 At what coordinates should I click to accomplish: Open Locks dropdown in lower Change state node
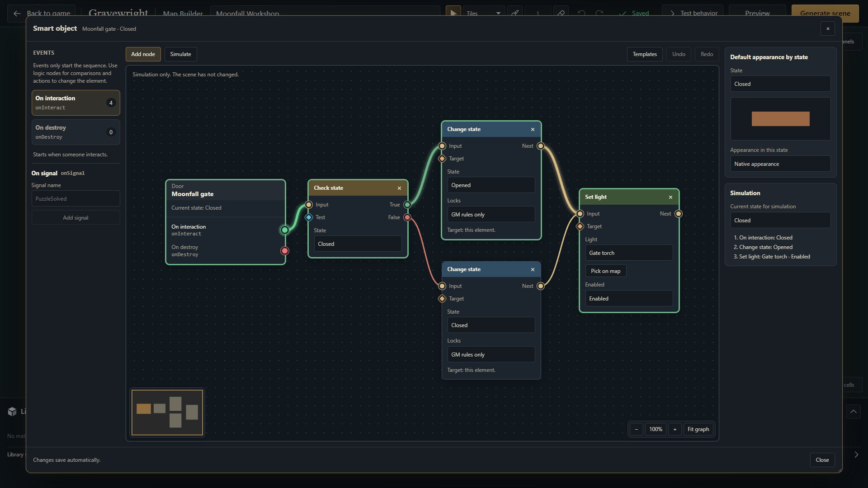click(x=491, y=355)
